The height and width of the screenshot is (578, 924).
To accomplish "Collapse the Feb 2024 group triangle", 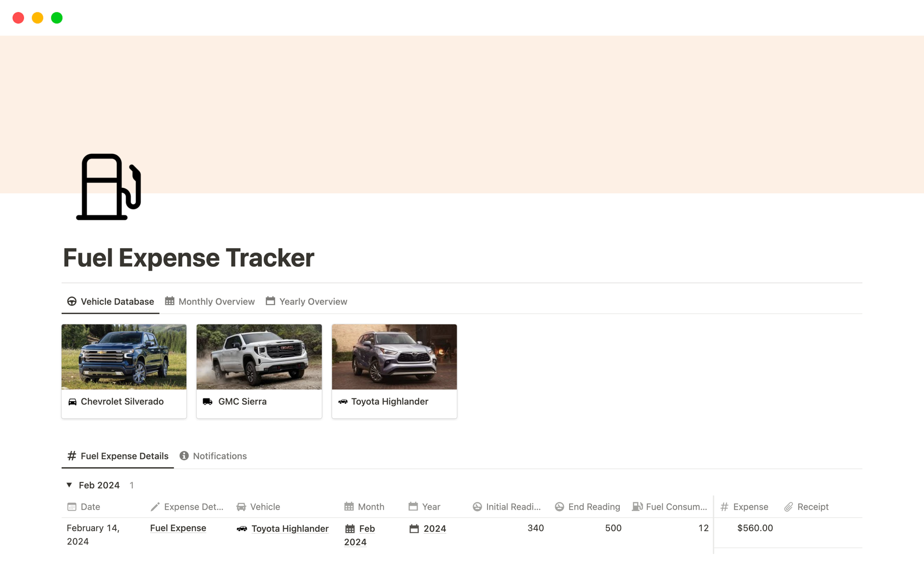I will (x=68, y=485).
